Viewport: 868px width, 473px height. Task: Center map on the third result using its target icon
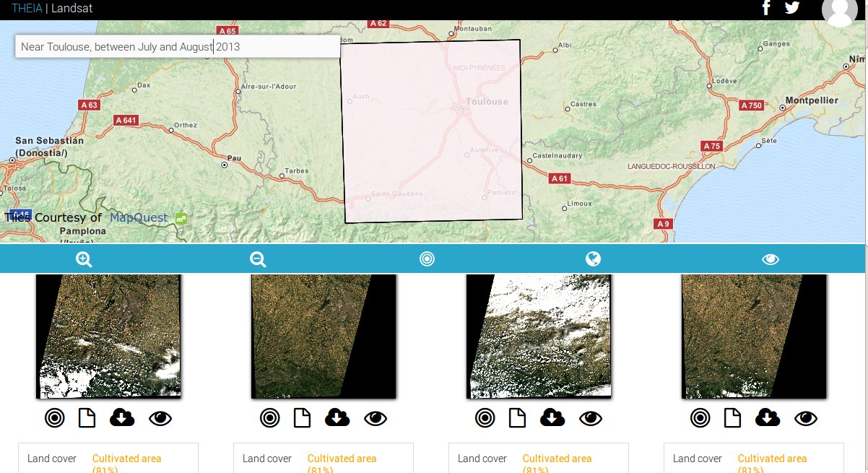pos(485,417)
